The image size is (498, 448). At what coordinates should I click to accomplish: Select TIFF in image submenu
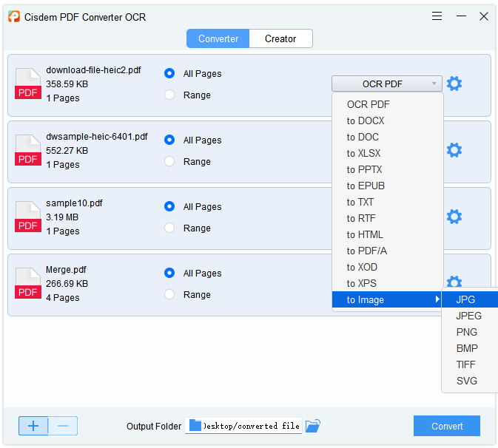coord(470,364)
